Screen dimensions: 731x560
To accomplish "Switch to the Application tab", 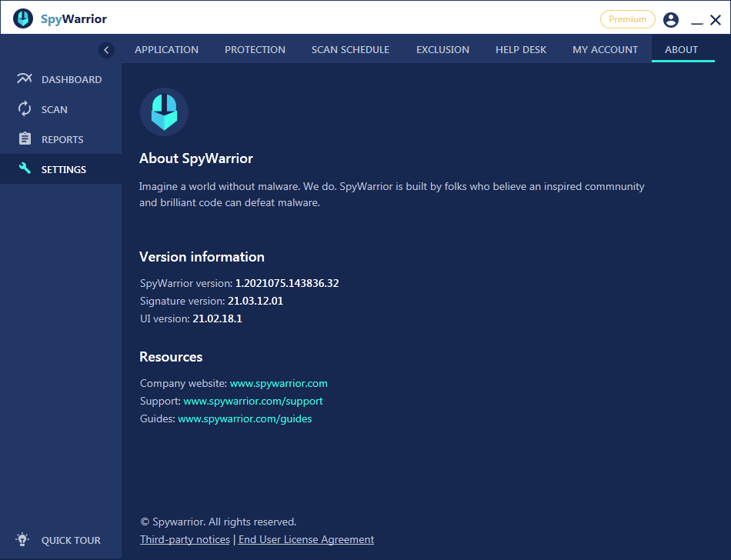I will point(166,49).
